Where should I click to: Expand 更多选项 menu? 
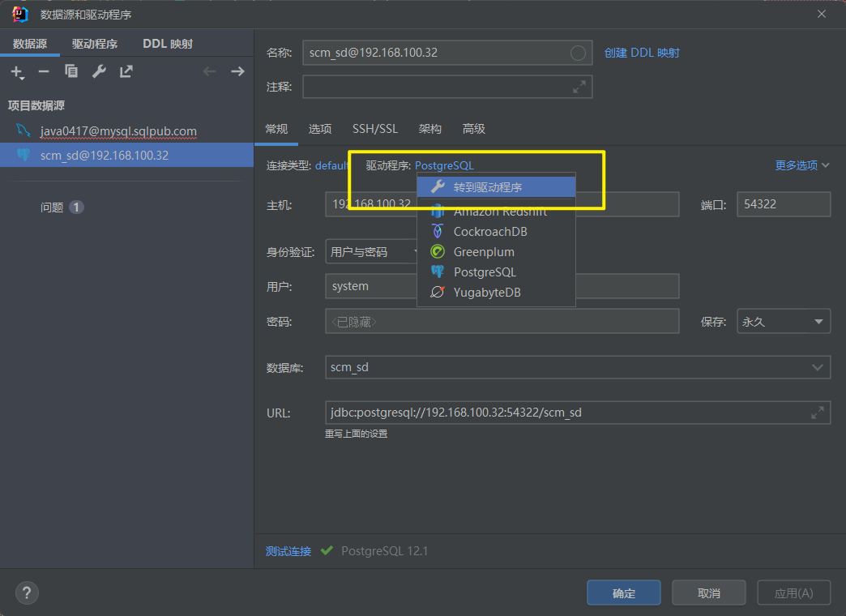[x=802, y=165]
